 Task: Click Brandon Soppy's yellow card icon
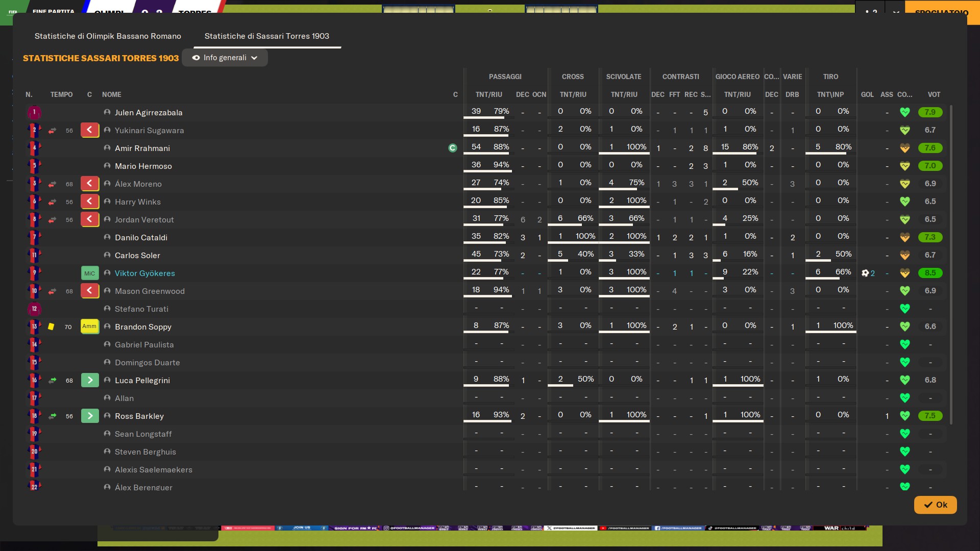click(x=51, y=327)
